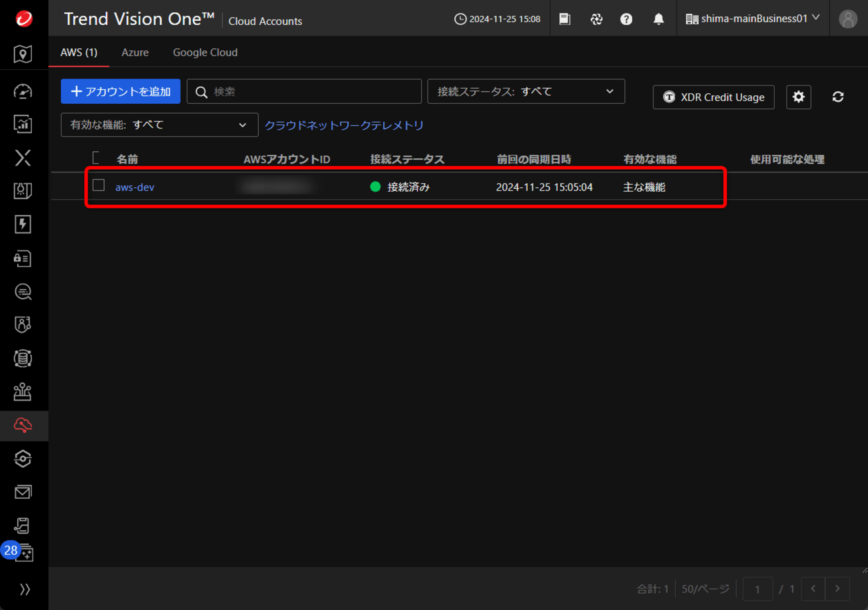Switch to the Azure tab
Image resolution: width=868 pixels, height=610 pixels.
(x=134, y=52)
